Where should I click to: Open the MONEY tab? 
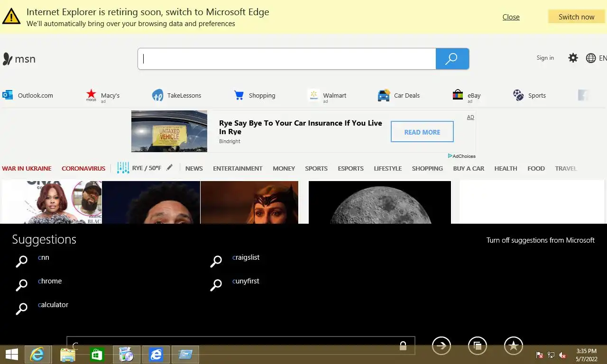284,168
